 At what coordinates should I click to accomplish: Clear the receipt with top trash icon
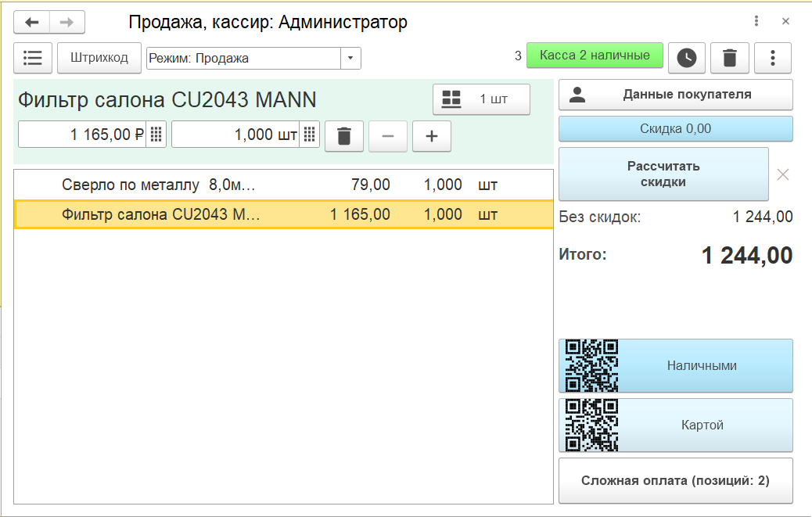[730, 57]
